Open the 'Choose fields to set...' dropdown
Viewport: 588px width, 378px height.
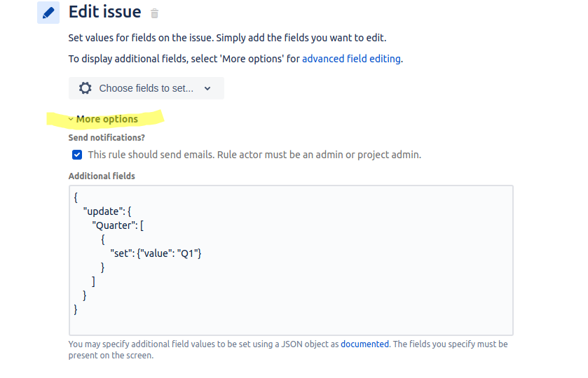click(x=146, y=88)
